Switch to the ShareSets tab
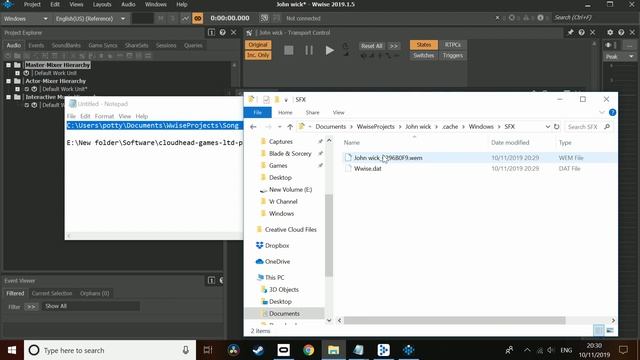Viewport: 640px width, 360px height. tap(137, 45)
